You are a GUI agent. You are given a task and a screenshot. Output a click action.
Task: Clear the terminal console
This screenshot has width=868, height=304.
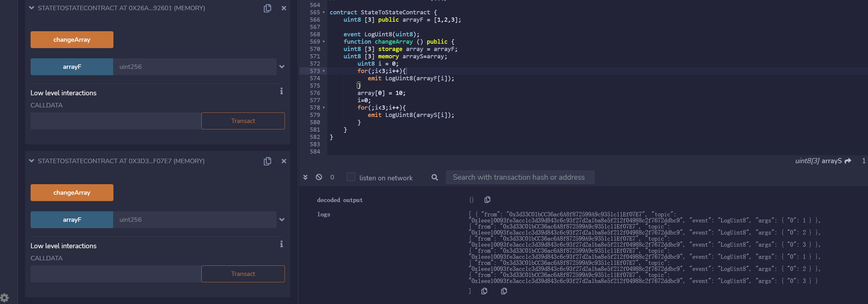(x=319, y=177)
